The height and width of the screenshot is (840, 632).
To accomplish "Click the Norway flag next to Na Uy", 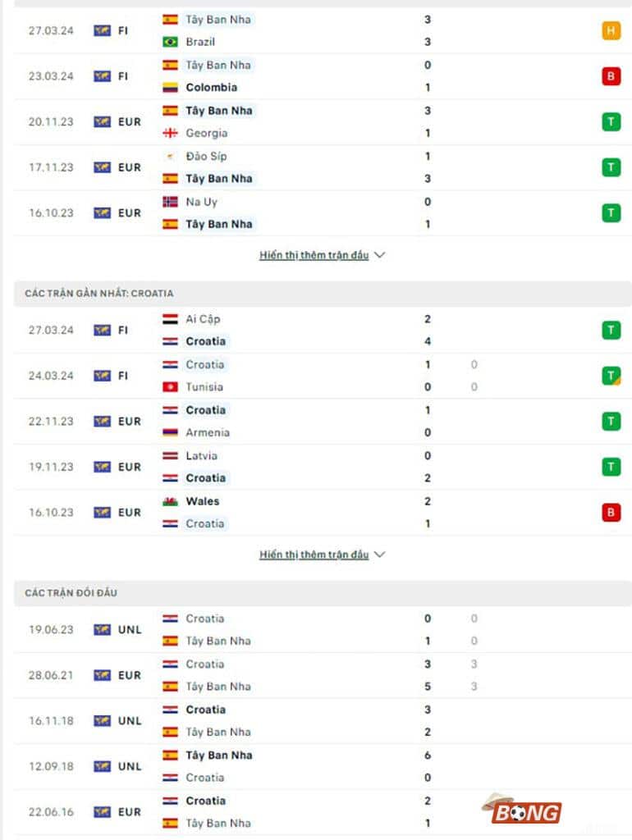I will [168, 202].
